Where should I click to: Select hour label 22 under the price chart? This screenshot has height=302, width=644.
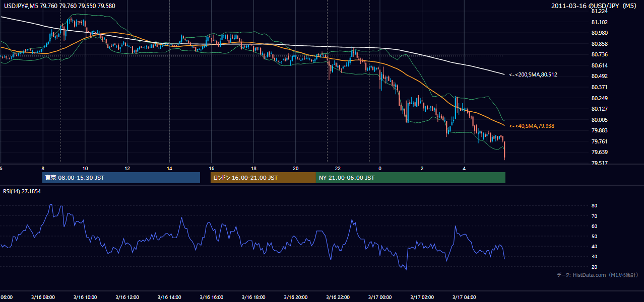click(338, 168)
